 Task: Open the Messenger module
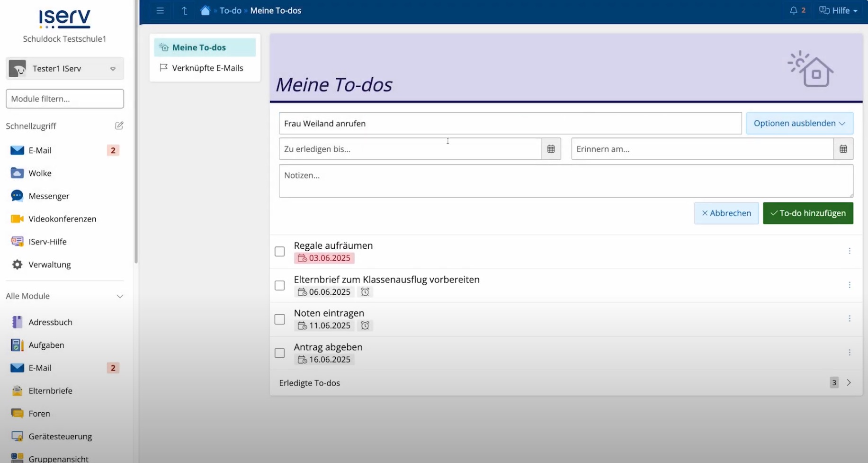pos(50,196)
